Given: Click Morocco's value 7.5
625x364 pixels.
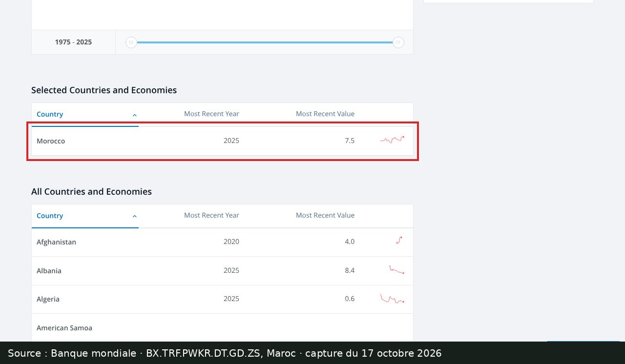Looking at the screenshot, I should coord(350,141).
